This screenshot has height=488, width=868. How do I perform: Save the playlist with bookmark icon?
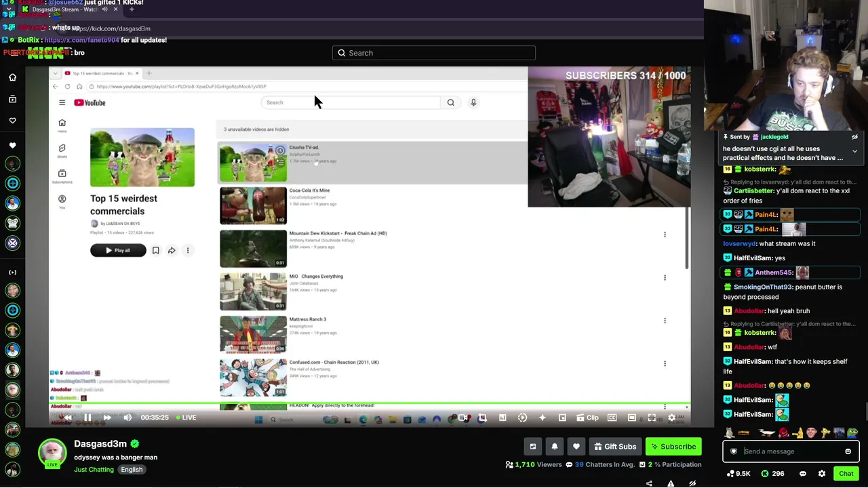tap(155, 251)
